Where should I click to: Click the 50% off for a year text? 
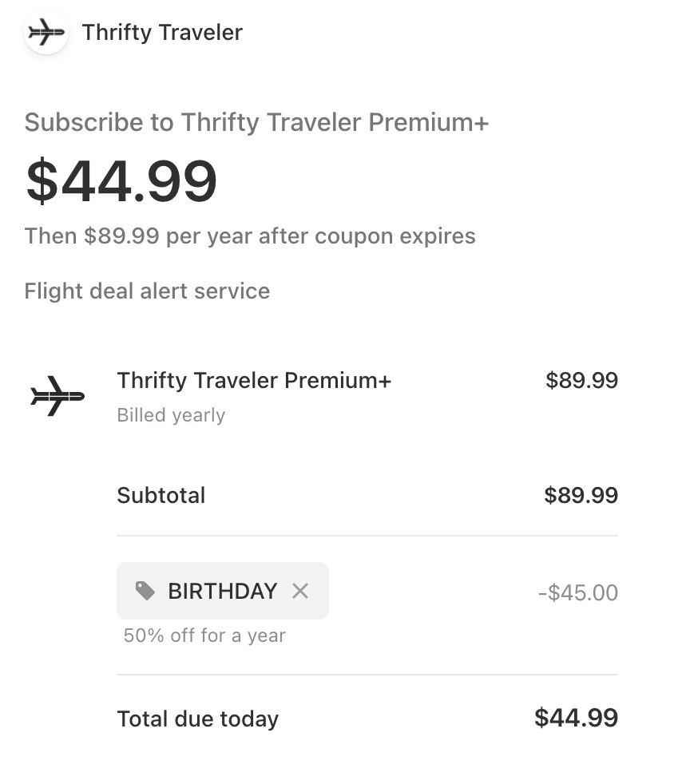pos(204,635)
